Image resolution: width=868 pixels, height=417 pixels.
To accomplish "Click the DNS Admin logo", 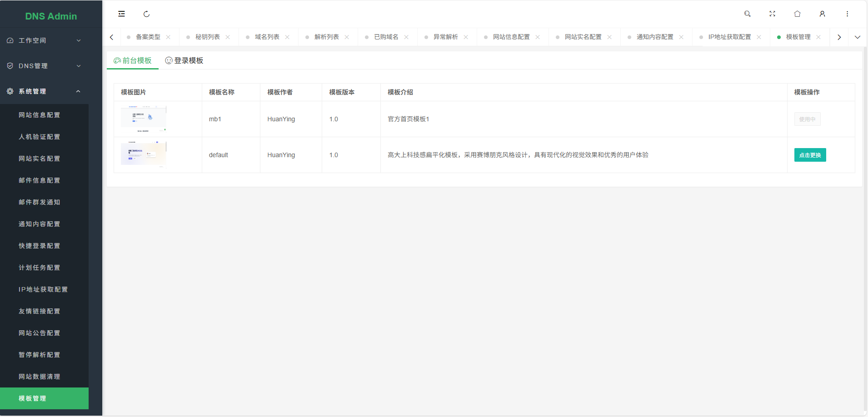I will pos(51,16).
